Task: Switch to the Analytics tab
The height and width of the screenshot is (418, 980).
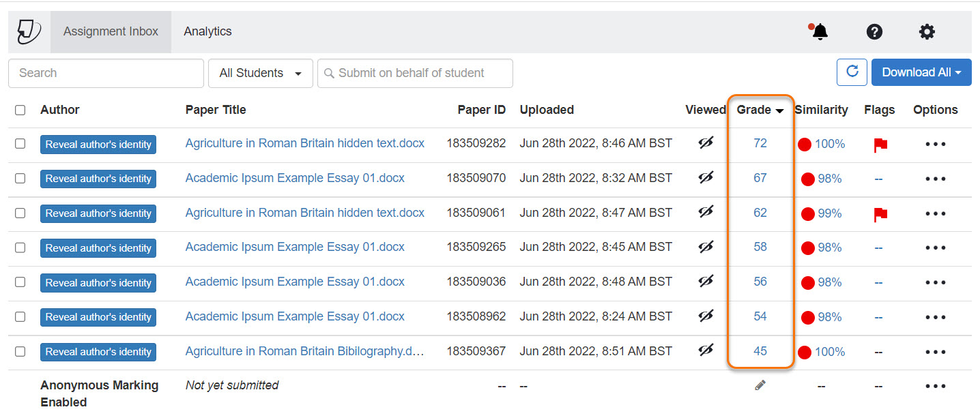Action: click(207, 31)
